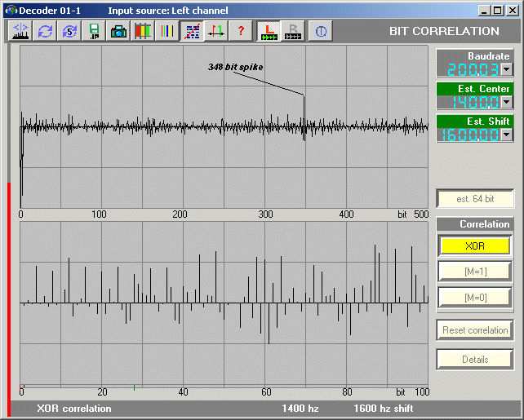Screen dimensions: 524x420
Task: Click the blue refresh arrows icon
Action: (x=45, y=31)
